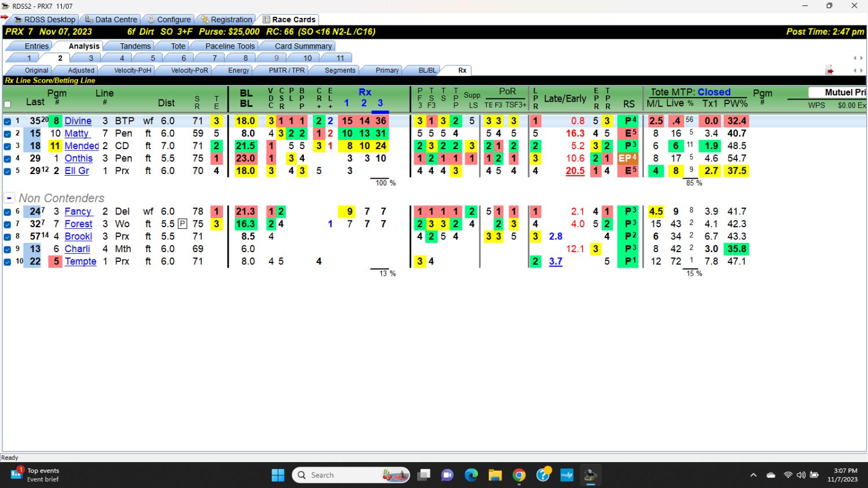This screenshot has height=488, width=868.
Task: Open the Brookl horse link
Action: [78, 236]
